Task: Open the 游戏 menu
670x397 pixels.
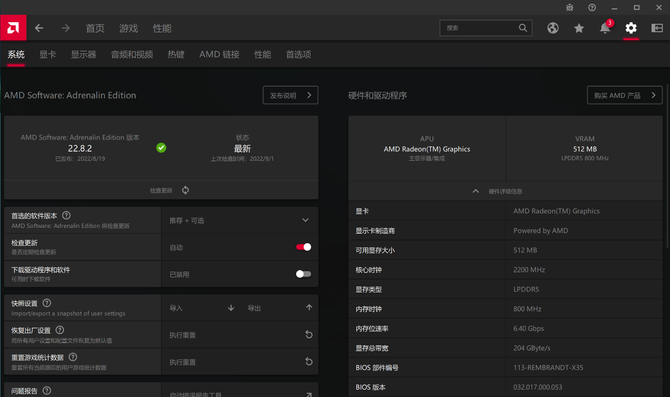Action: [x=129, y=28]
